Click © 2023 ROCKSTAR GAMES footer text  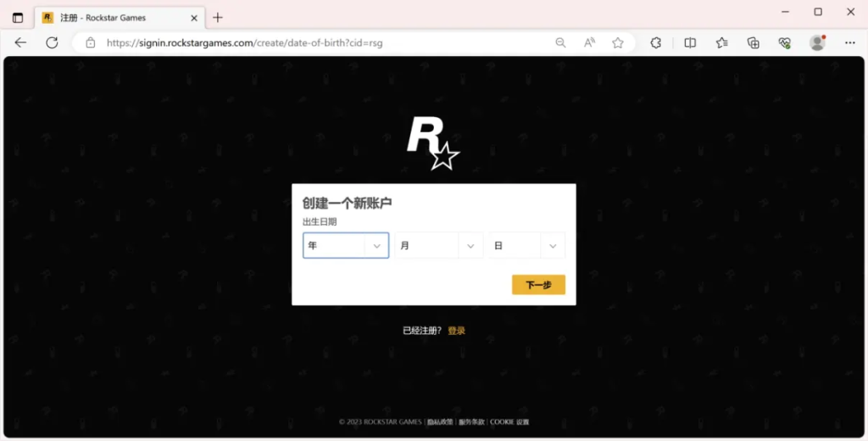coord(381,422)
